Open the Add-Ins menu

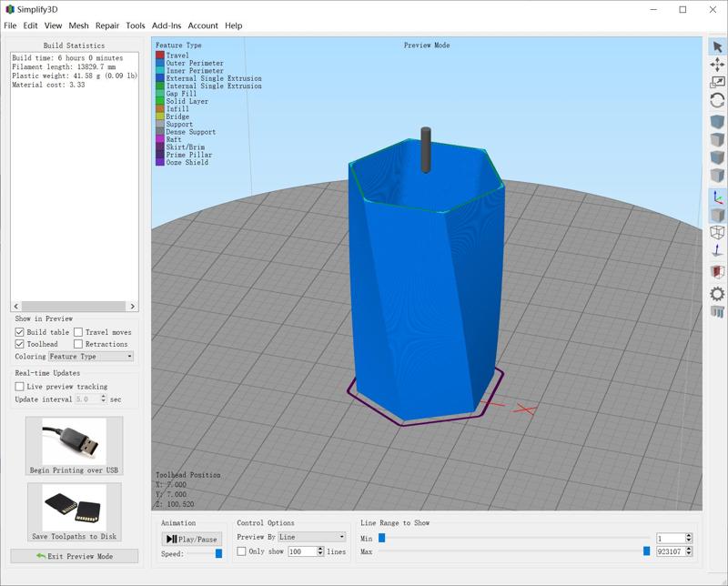pos(166,25)
